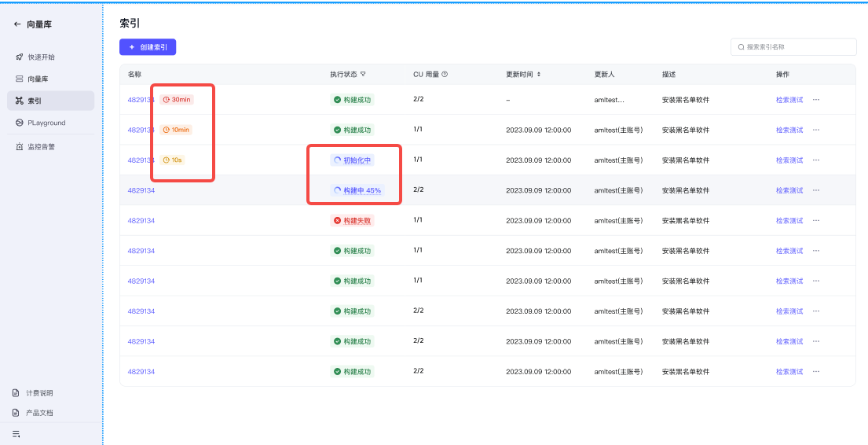
Task: Click the 操作 column header
Action: coord(782,74)
